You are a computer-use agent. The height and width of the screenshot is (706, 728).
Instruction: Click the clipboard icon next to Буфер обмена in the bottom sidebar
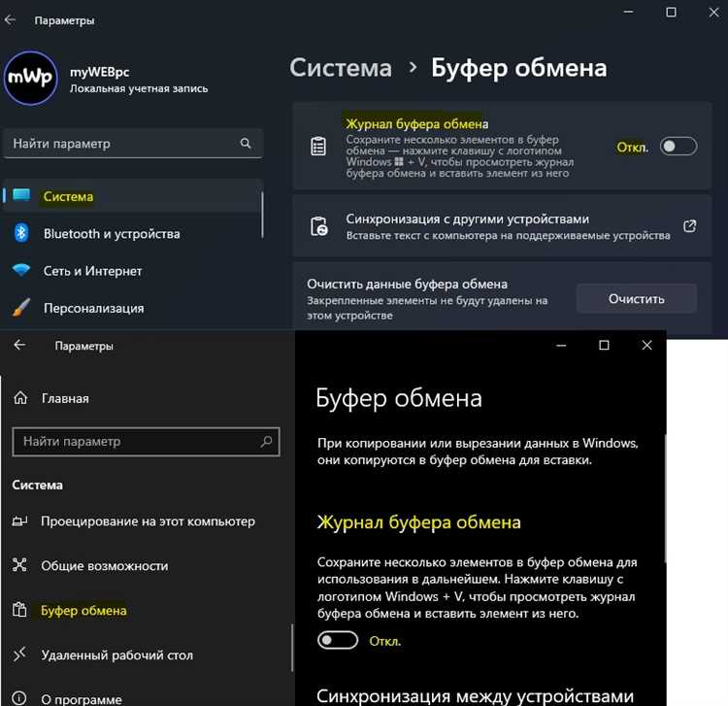pos(19,610)
